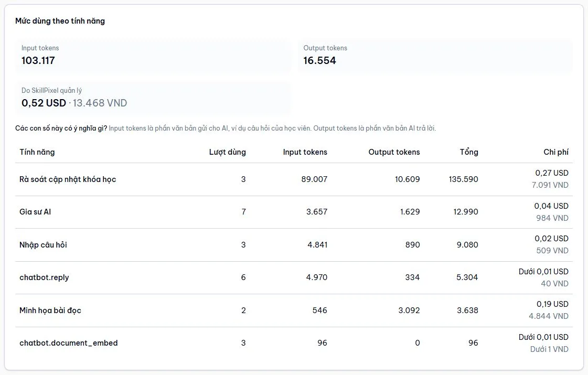Click the 13.468 VND amount
The width and height of the screenshot is (588, 375).
pyautogui.click(x=100, y=103)
